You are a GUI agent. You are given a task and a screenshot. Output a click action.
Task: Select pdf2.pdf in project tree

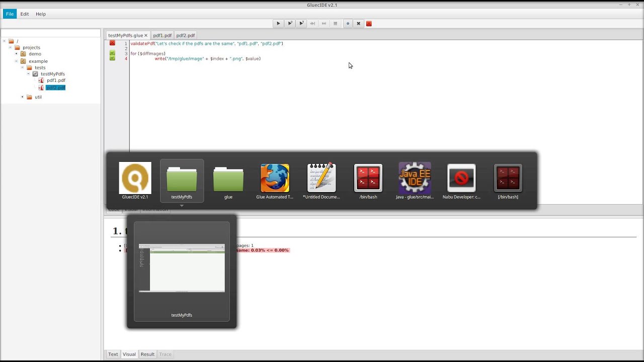pos(55,87)
